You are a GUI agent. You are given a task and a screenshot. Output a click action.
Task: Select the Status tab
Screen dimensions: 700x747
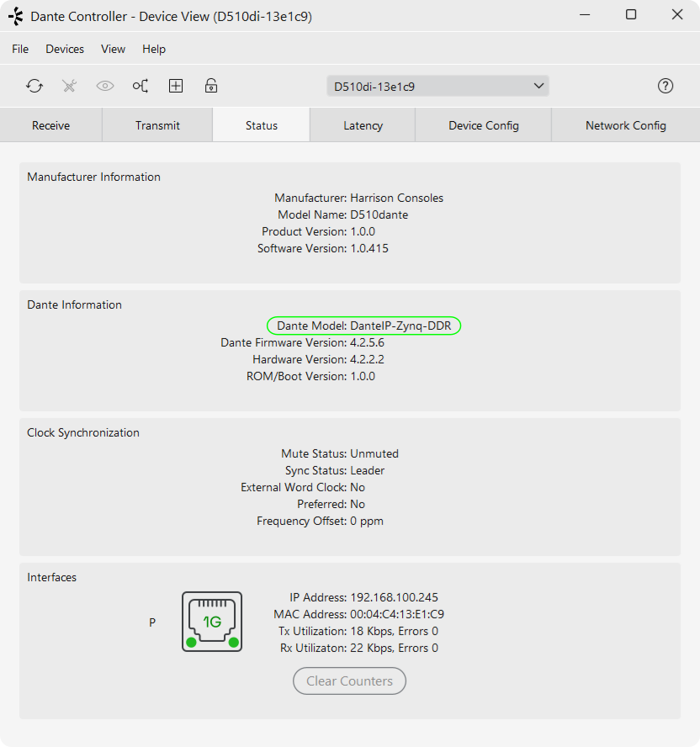(261, 125)
